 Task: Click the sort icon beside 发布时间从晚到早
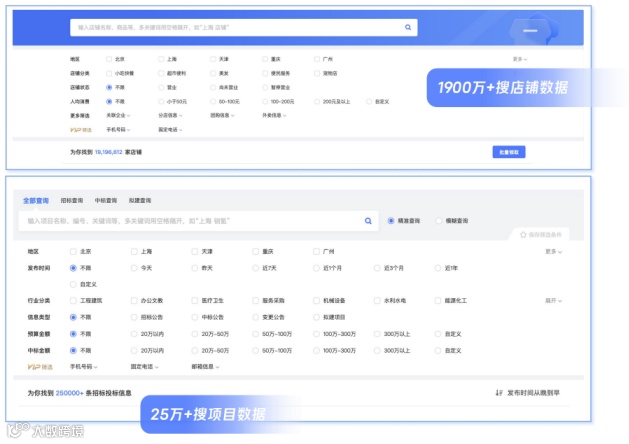pyautogui.click(x=499, y=393)
